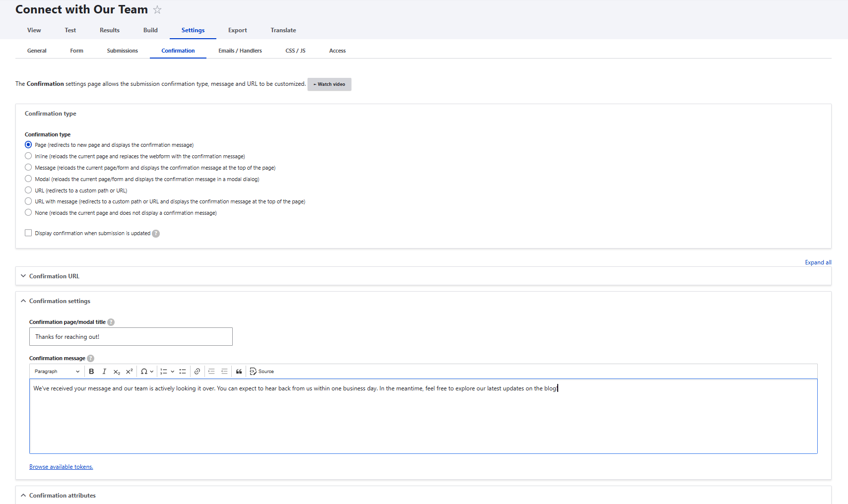Click inside the confirmation message text area
Viewport: 848px width, 504px height.
(x=423, y=416)
